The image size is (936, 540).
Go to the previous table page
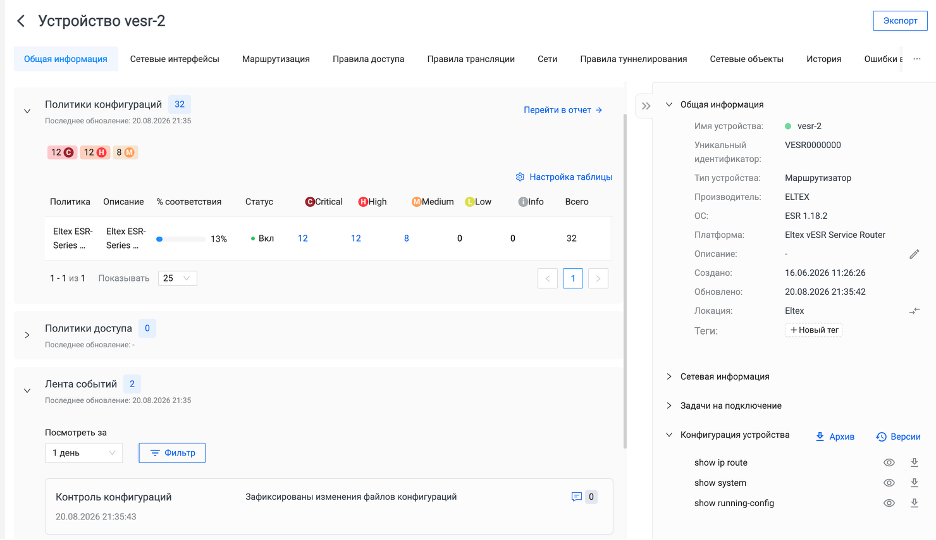(x=547, y=279)
